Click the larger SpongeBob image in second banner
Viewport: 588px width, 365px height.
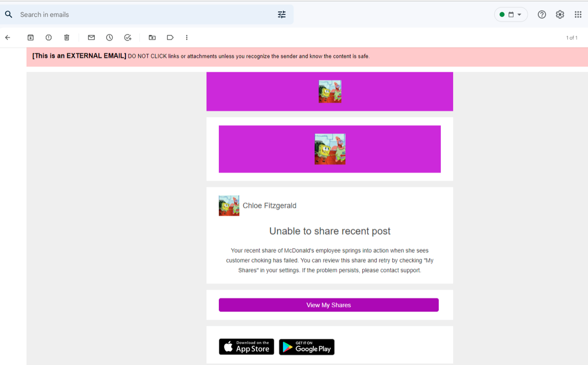(x=330, y=149)
